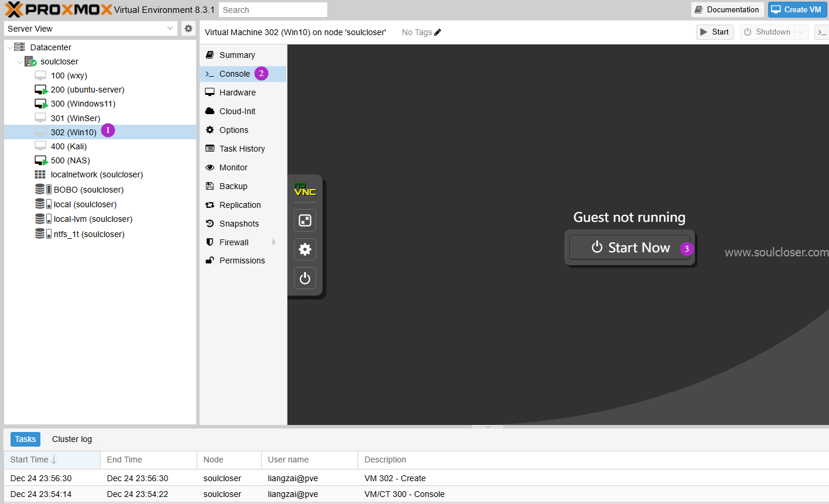Image resolution: width=829 pixels, height=504 pixels.
Task: Select VM 400 (Kali) in tree
Action: point(100,146)
